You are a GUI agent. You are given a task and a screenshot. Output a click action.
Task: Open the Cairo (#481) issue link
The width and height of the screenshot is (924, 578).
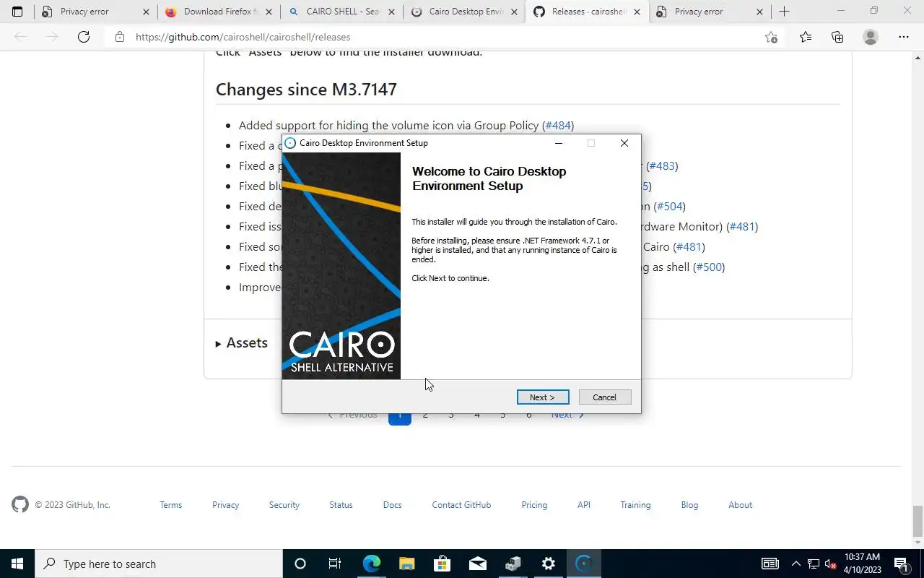(689, 246)
